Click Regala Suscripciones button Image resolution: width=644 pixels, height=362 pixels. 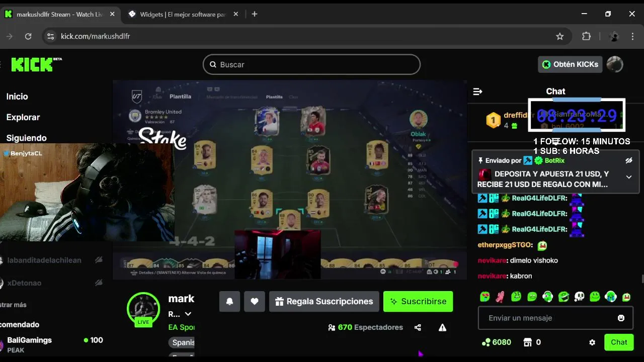pos(324,302)
